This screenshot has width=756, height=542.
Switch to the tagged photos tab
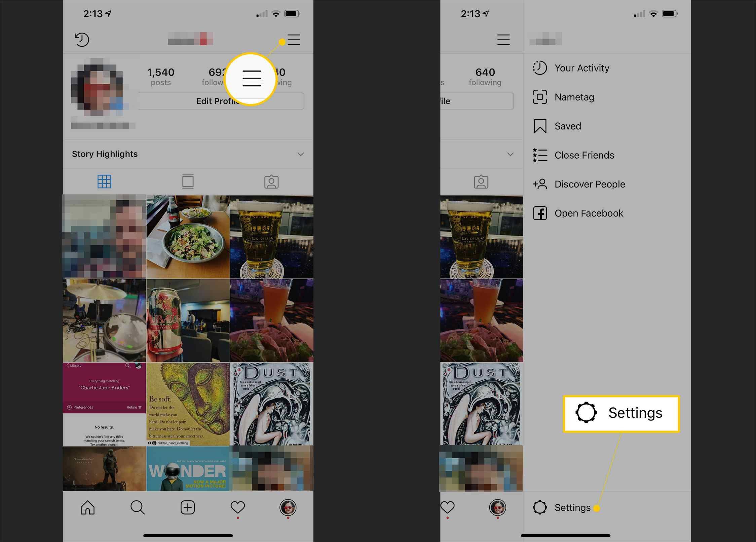coord(271,181)
